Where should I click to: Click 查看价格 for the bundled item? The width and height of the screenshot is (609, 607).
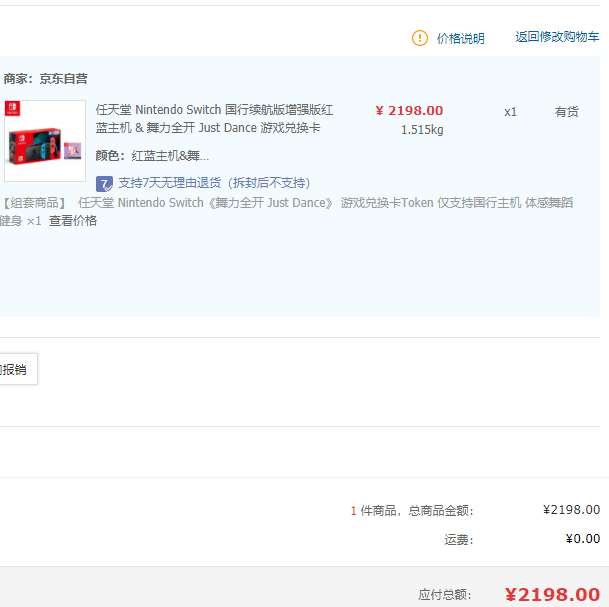pyautogui.click(x=73, y=221)
